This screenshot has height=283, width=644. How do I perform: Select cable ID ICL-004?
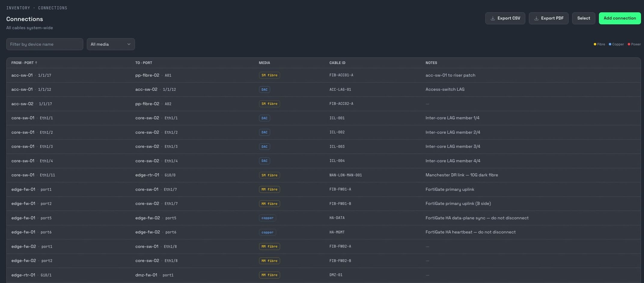[x=337, y=161]
